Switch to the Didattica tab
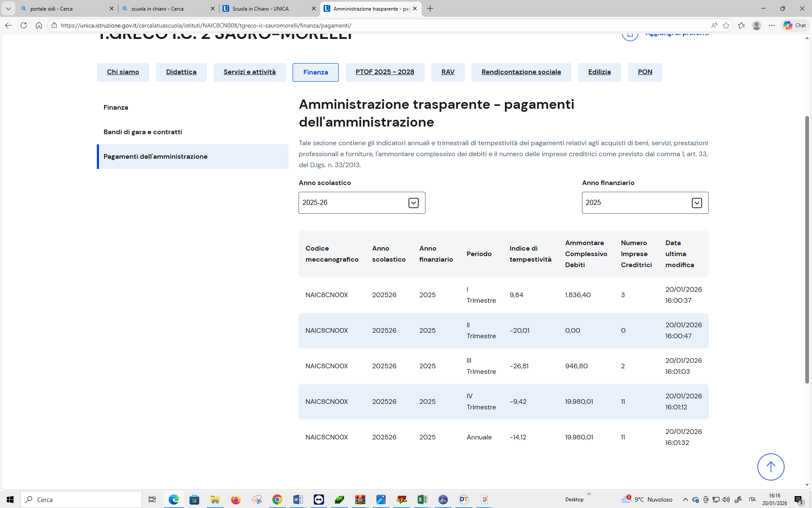Image resolution: width=812 pixels, height=508 pixels. point(181,72)
